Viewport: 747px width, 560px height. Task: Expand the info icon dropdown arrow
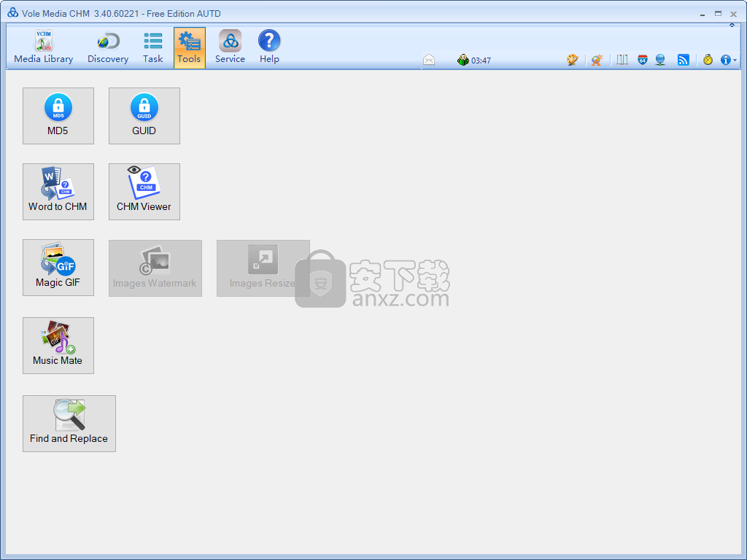[735, 61]
